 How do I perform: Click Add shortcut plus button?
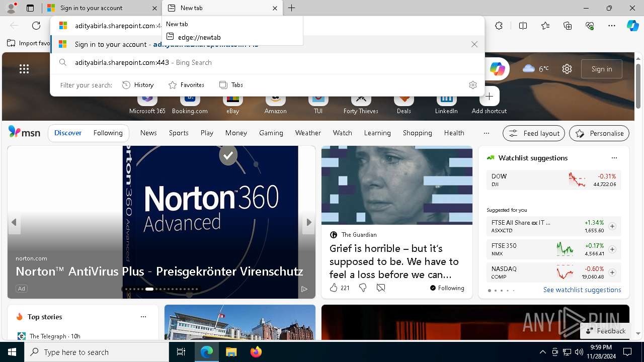pyautogui.click(x=489, y=97)
